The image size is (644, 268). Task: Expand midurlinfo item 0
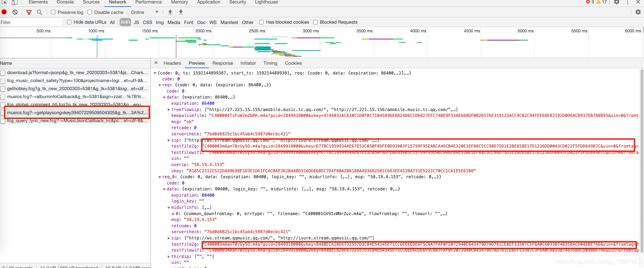click(173, 214)
